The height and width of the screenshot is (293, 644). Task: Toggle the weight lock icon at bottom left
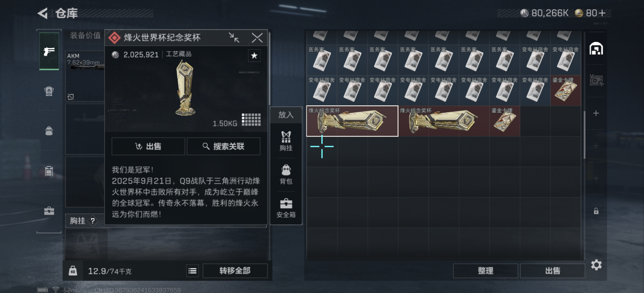(73, 270)
